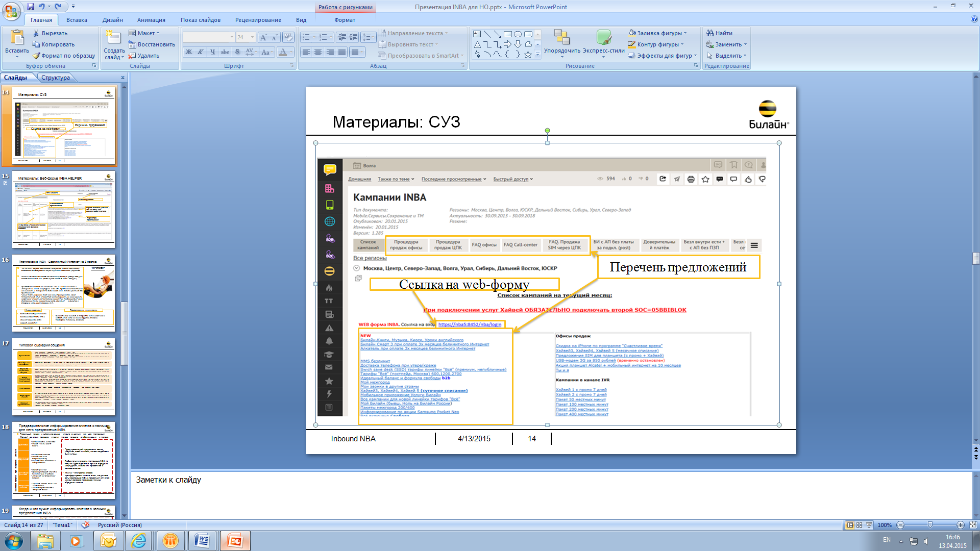
Task: Click the zoom slider handle
Action: pyautogui.click(x=930, y=525)
